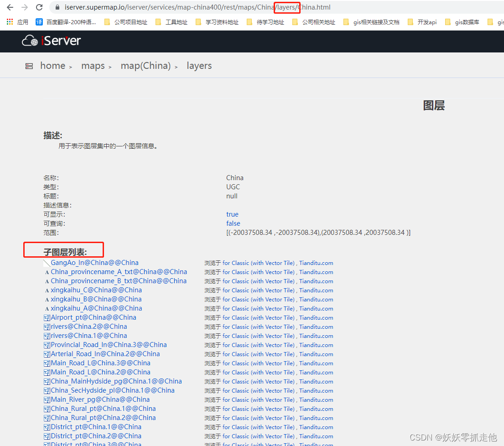Click the iServer cloud logo
504x446 pixels.
click(x=52, y=41)
